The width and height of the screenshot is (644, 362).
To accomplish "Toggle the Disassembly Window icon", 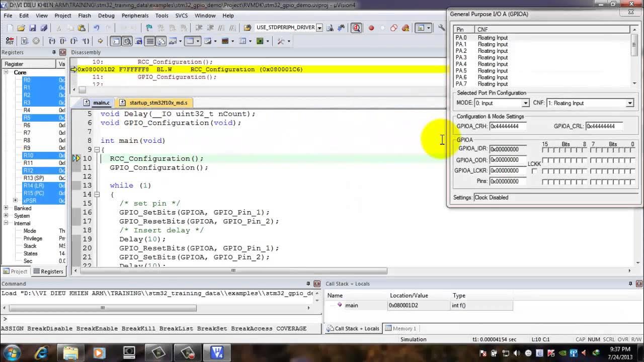I will click(127, 41).
